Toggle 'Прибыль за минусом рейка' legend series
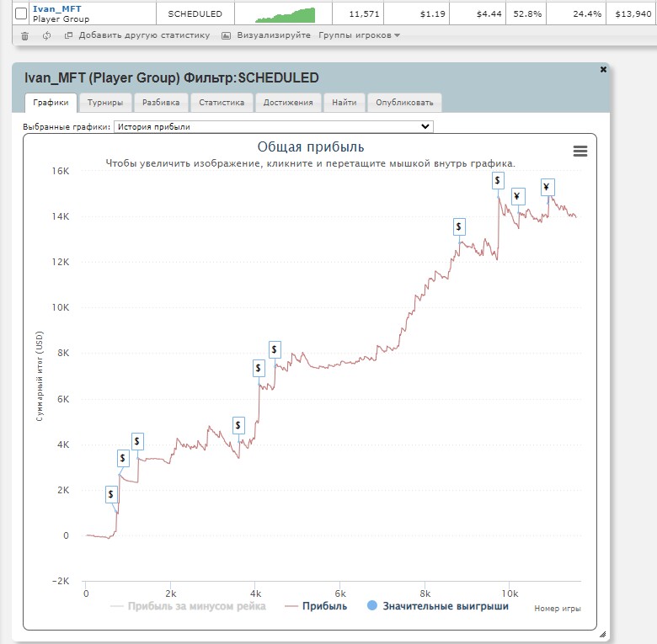The height and width of the screenshot is (644, 657). click(x=188, y=606)
